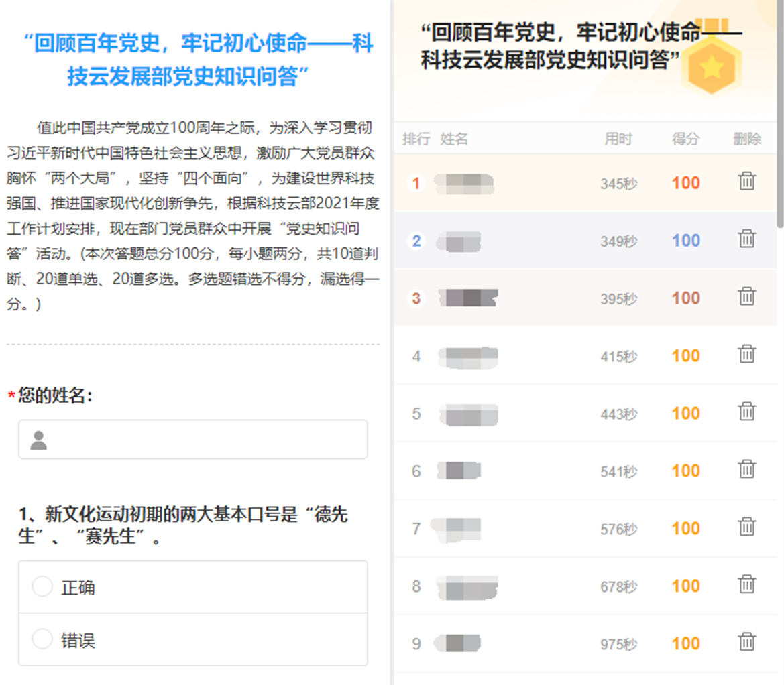Delete the rank 6 entry with 541秒
This screenshot has height=685, width=784.
tap(746, 470)
